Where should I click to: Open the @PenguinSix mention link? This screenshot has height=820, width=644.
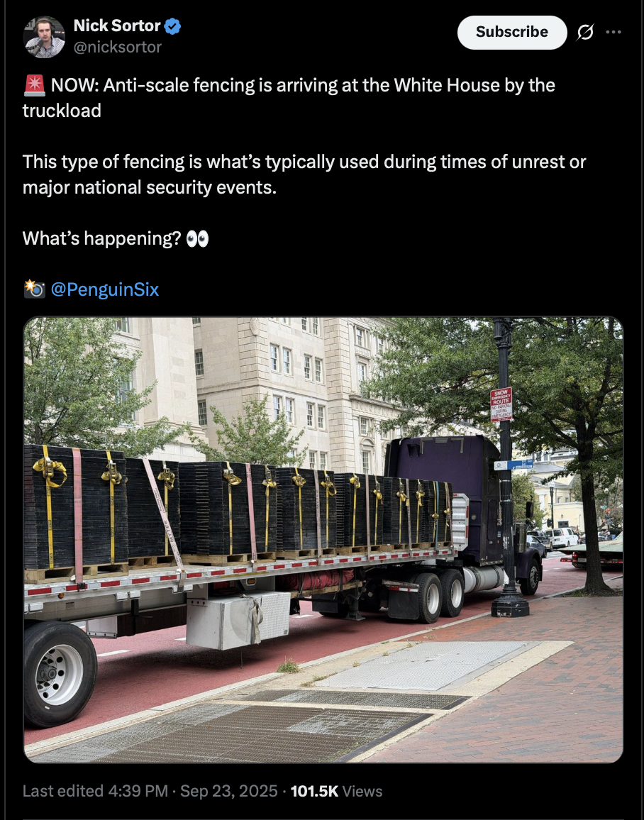(x=104, y=289)
